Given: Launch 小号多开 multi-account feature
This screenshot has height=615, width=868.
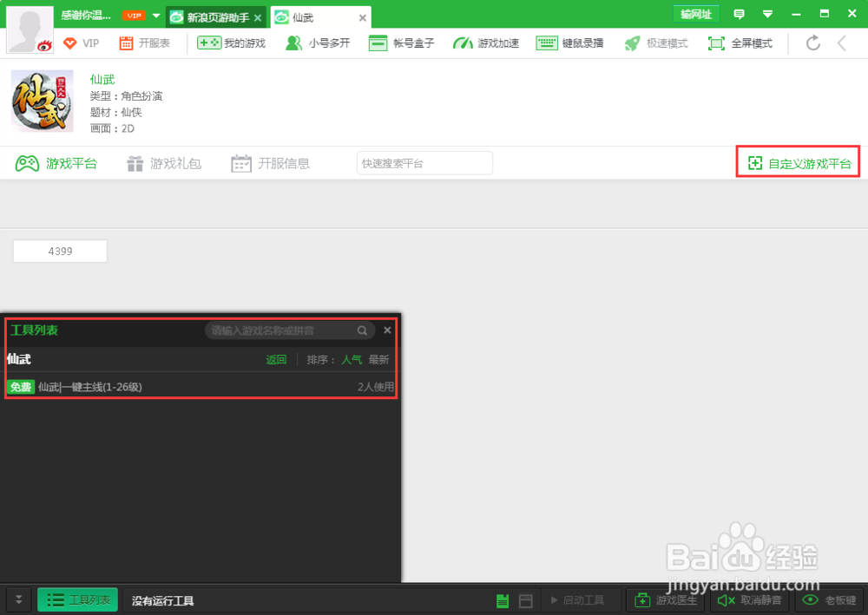Looking at the screenshot, I should click(x=318, y=43).
